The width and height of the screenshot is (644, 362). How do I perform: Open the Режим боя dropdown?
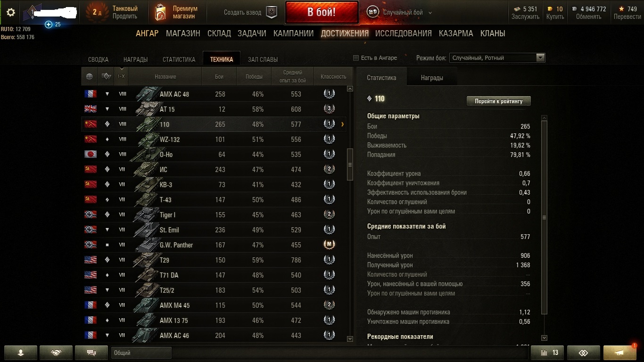[497, 58]
